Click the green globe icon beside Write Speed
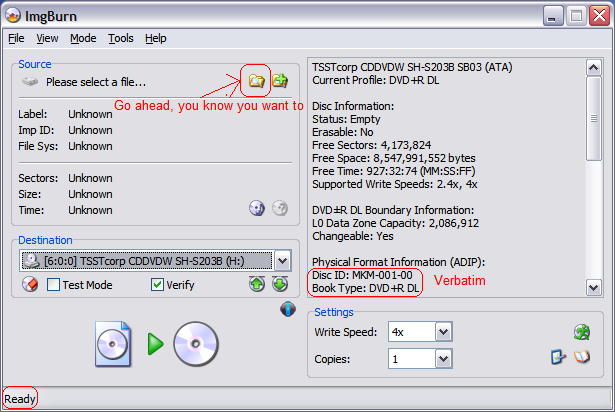The height and width of the screenshot is (412, 615). pyautogui.click(x=581, y=332)
